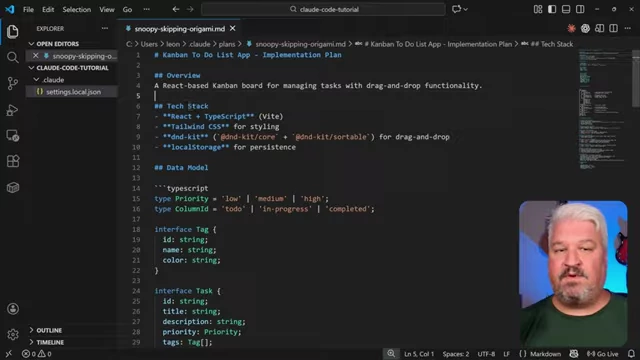Change the Markdown language mode in status bar
The image size is (640, 360).
[545, 354]
